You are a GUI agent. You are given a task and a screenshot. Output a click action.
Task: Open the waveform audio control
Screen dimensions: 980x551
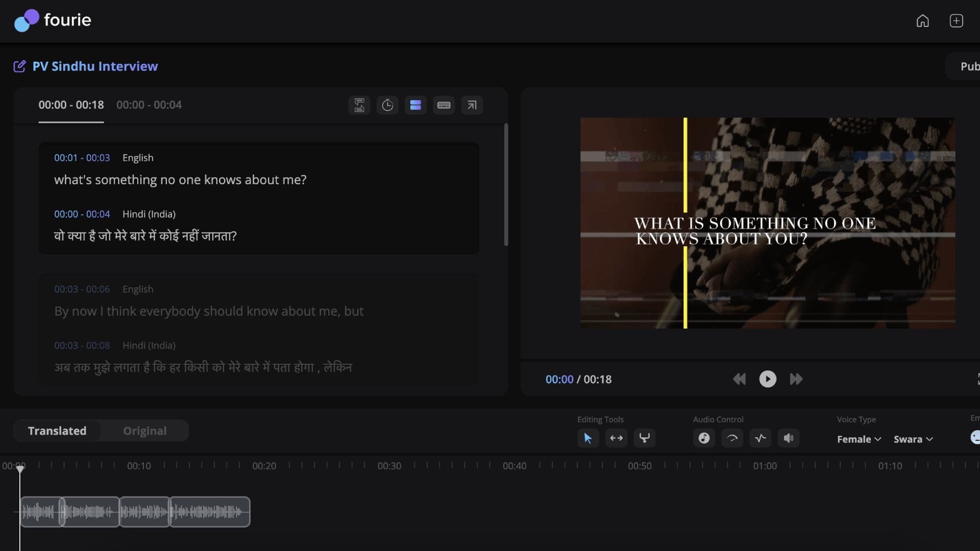click(760, 438)
